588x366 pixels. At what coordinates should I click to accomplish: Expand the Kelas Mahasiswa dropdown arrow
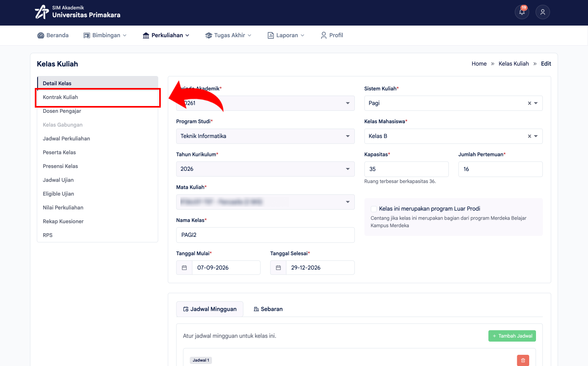pyautogui.click(x=536, y=136)
